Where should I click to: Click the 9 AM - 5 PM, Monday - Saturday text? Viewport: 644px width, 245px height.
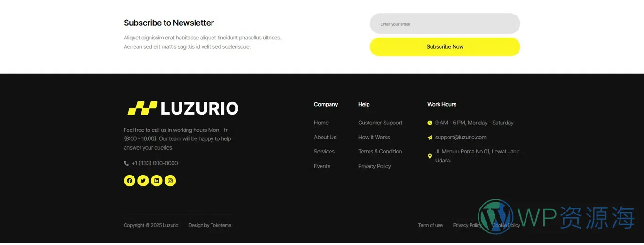click(x=474, y=123)
